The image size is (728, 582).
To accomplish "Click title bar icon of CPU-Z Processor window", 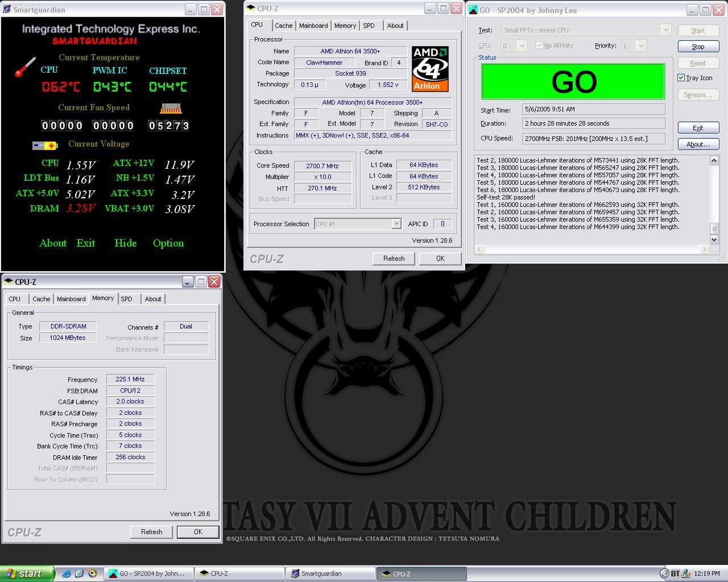I will tap(250, 9).
